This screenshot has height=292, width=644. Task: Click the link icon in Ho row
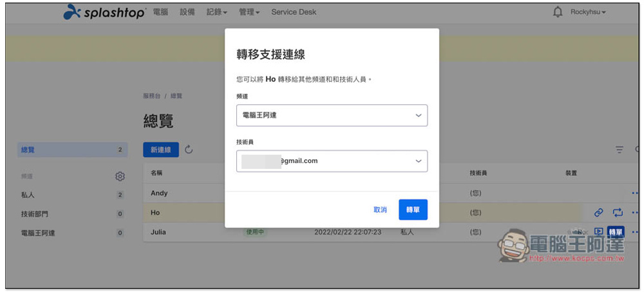click(x=598, y=212)
